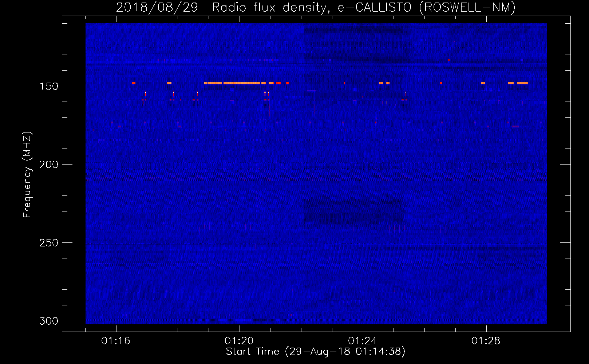Click the '150' frequency tick label

coord(49,86)
